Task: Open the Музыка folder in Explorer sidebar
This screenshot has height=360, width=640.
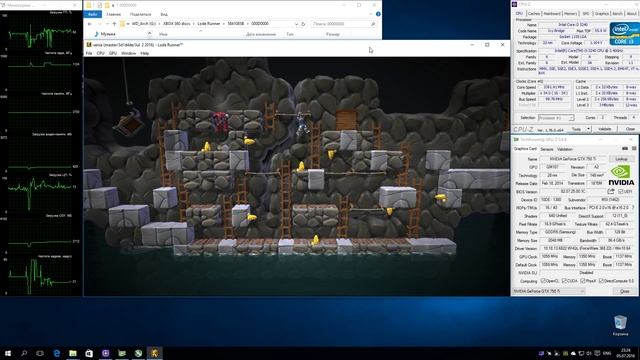Action: [105, 34]
